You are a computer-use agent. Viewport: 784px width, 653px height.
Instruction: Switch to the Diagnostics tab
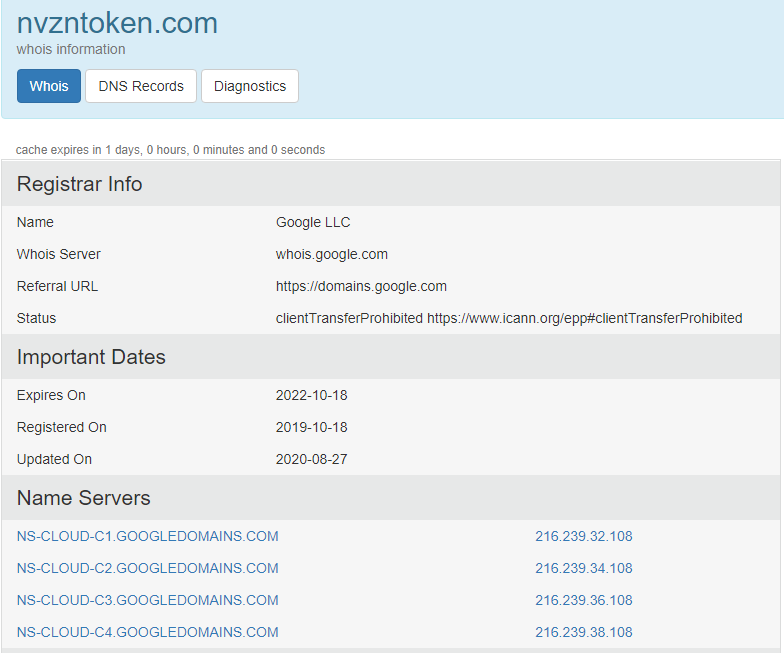pyautogui.click(x=250, y=86)
